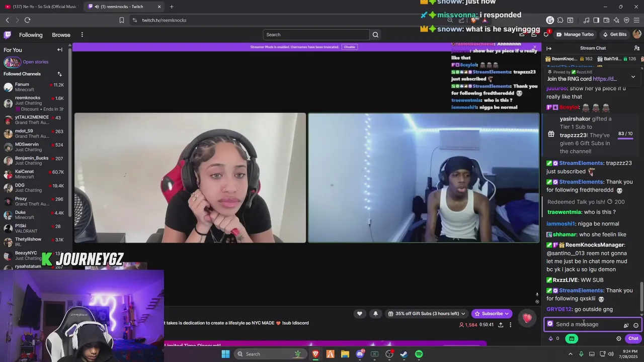Open the emote picker in chat box
Screen dimensions: 644x362
click(x=636, y=325)
